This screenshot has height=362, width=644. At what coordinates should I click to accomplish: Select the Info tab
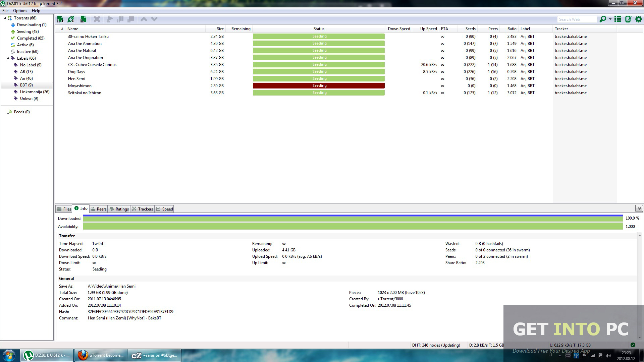[81, 208]
